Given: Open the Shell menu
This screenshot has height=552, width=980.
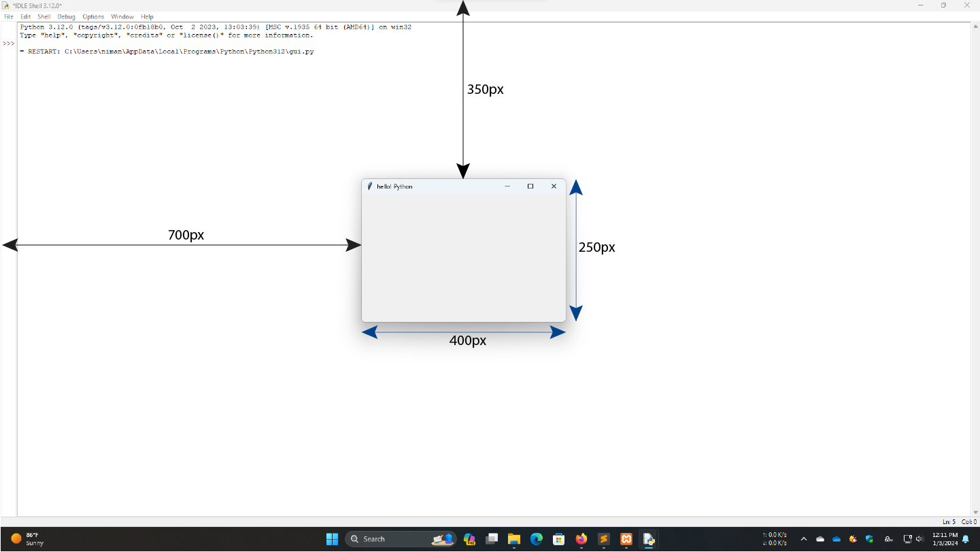Looking at the screenshot, I should coord(44,16).
